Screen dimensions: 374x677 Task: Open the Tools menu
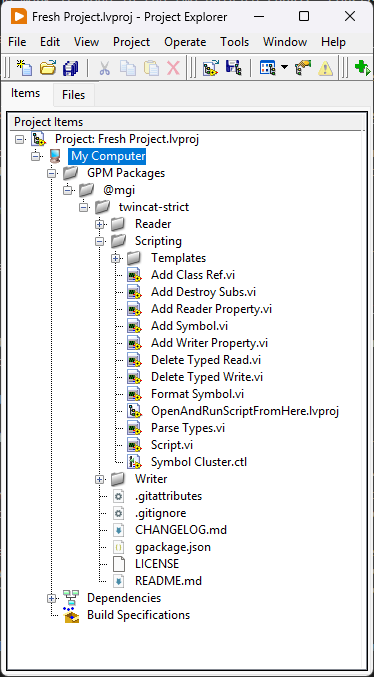click(235, 42)
